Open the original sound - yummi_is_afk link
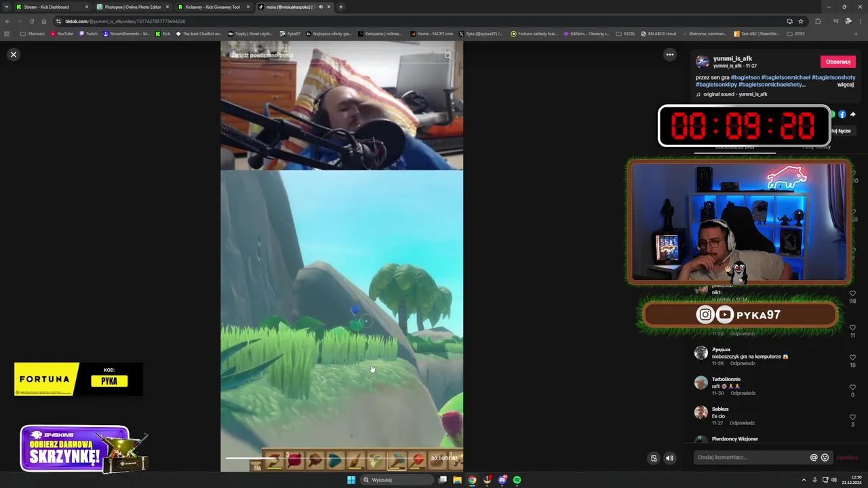The width and height of the screenshot is (868, 488). click(735, 94)
